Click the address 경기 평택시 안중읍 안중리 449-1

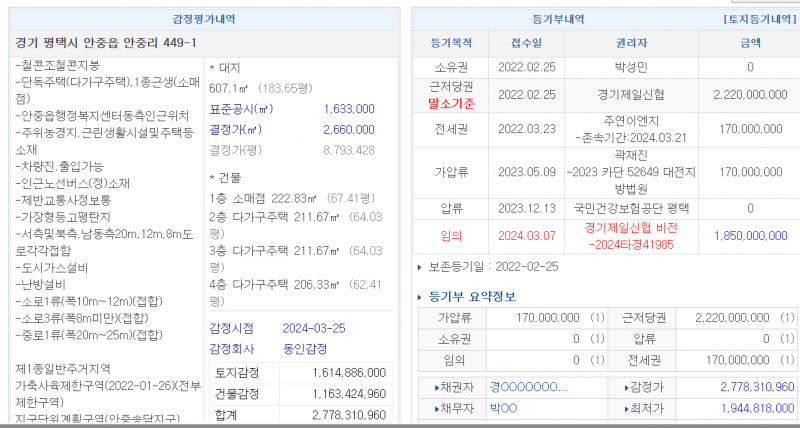tap(106, 43)
